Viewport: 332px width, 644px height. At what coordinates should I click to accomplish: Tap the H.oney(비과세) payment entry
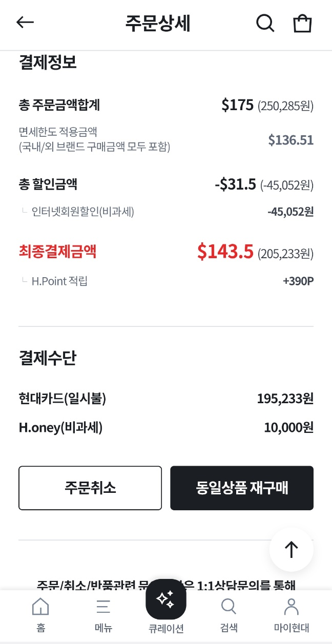pyautogui.click(x=166, y=428)
